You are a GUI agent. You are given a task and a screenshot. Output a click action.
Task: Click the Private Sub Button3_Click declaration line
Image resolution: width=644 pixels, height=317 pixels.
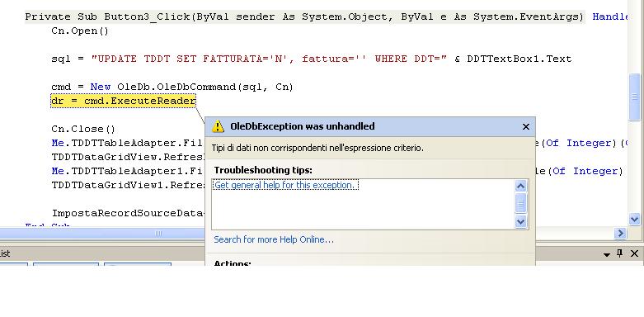[x=304, y=17]
